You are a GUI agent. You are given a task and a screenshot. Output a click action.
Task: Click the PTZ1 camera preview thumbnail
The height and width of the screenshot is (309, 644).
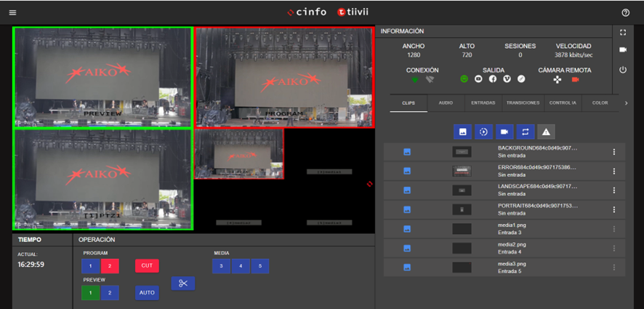[102, 180]
